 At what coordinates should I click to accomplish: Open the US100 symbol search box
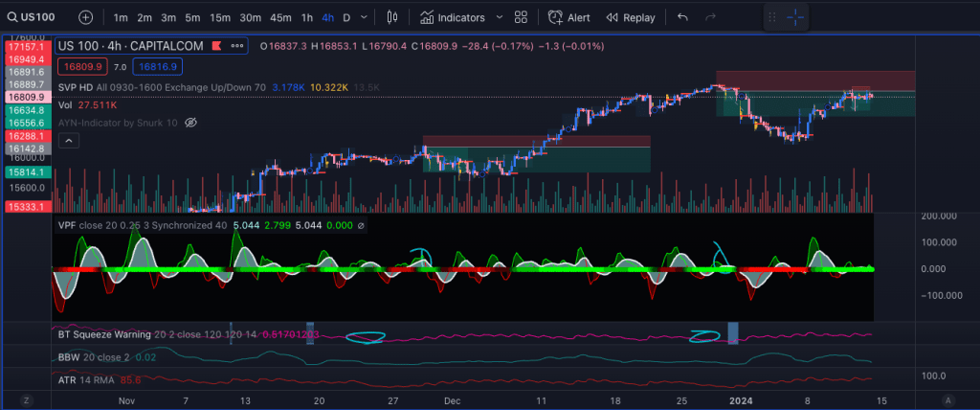point(38,17)
